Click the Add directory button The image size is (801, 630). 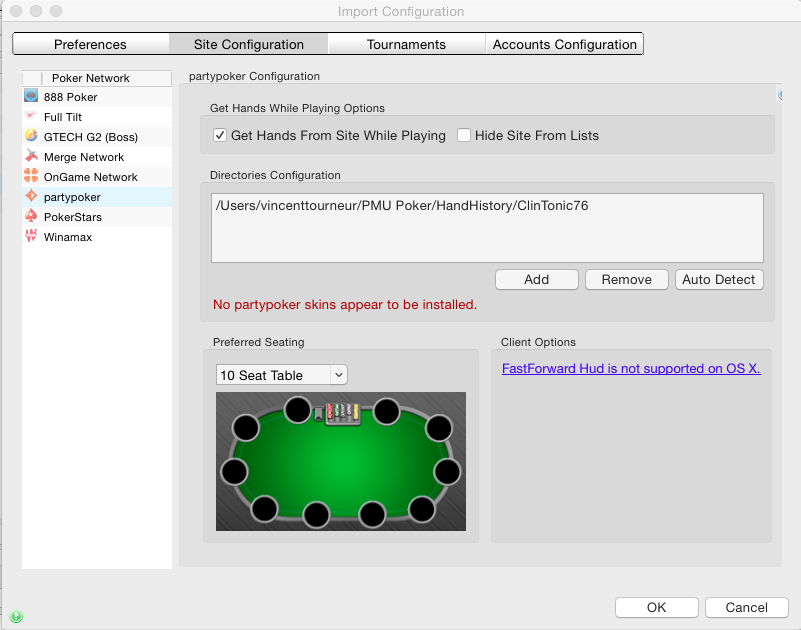coord(536,279)
